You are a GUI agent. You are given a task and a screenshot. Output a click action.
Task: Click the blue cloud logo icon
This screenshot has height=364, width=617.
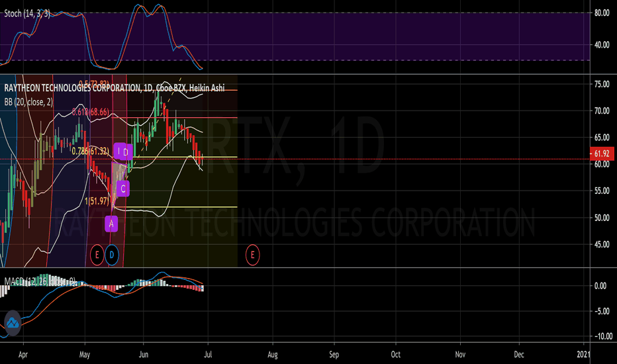tap(12, 323)
